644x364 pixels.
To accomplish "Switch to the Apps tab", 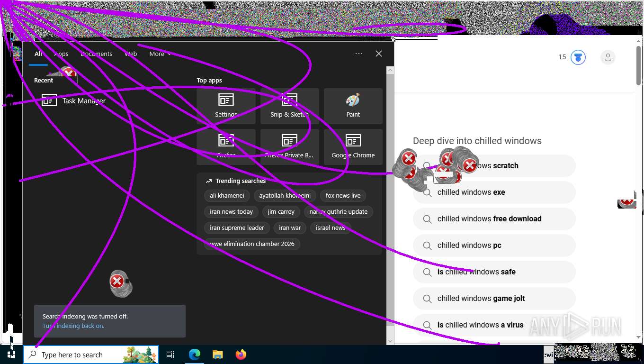I will (x=61, y=54).
